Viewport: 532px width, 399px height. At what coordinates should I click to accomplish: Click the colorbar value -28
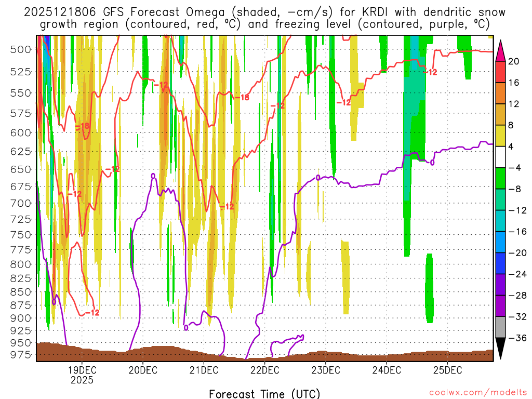pyautogui.click(x=517, y=296)
